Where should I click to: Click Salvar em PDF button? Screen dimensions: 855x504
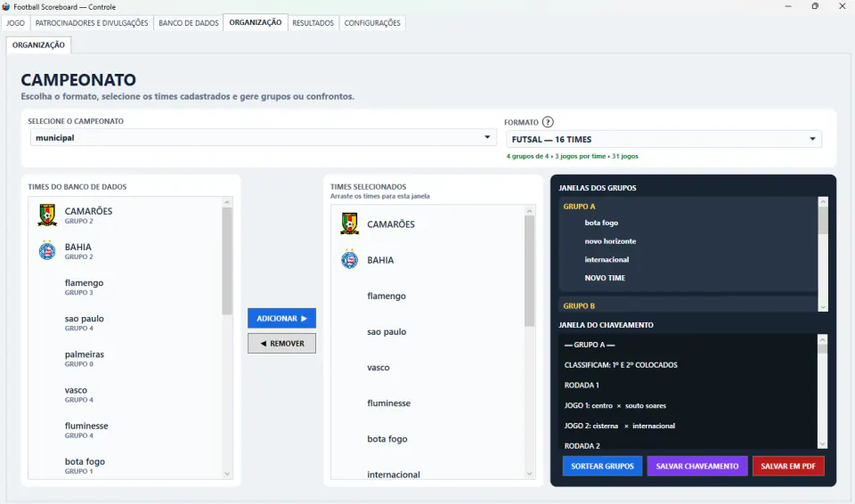point(788,466)
